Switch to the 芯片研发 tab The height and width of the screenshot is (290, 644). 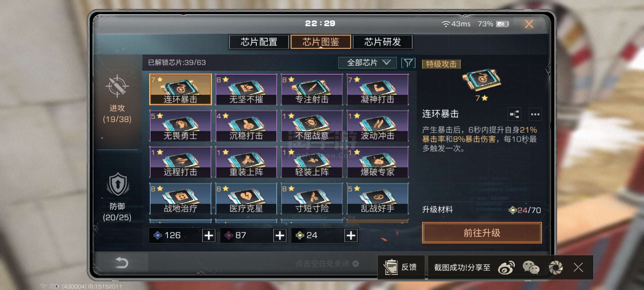[x=383, y=42]
